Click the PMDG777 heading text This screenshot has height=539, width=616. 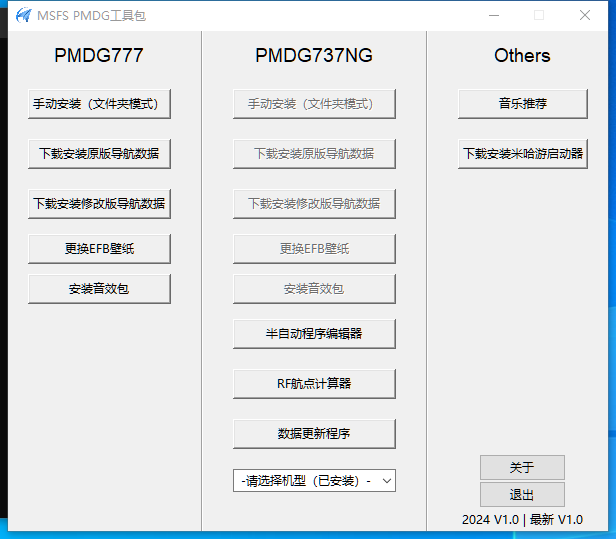(x=99, y=55)
